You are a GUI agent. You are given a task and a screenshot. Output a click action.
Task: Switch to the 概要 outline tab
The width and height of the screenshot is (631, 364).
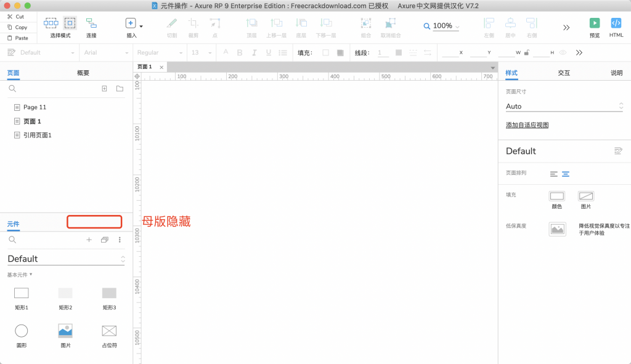[x=83, y=73]
